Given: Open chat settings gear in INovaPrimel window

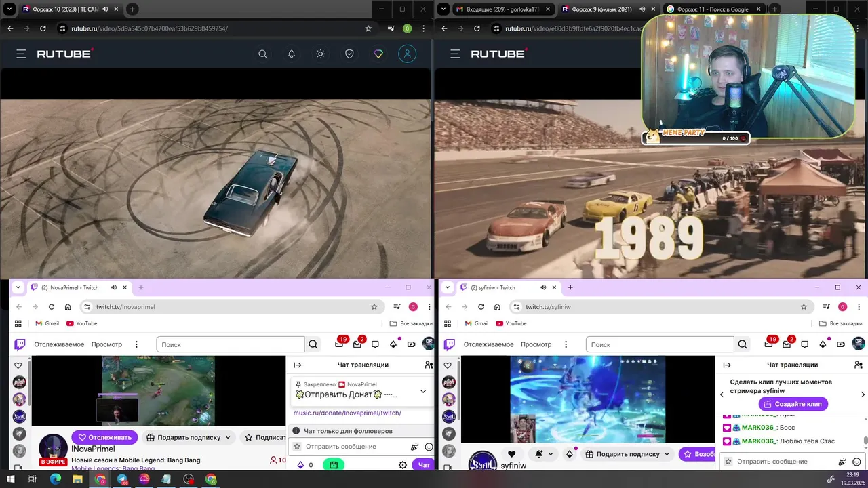Looking at the screenshot, I should [x=403, y=465].
